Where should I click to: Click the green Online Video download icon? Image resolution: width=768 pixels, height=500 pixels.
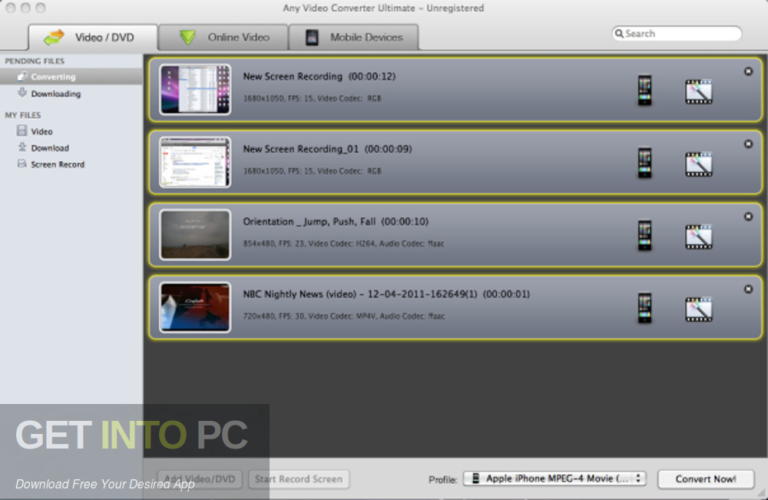pos(187,37)
